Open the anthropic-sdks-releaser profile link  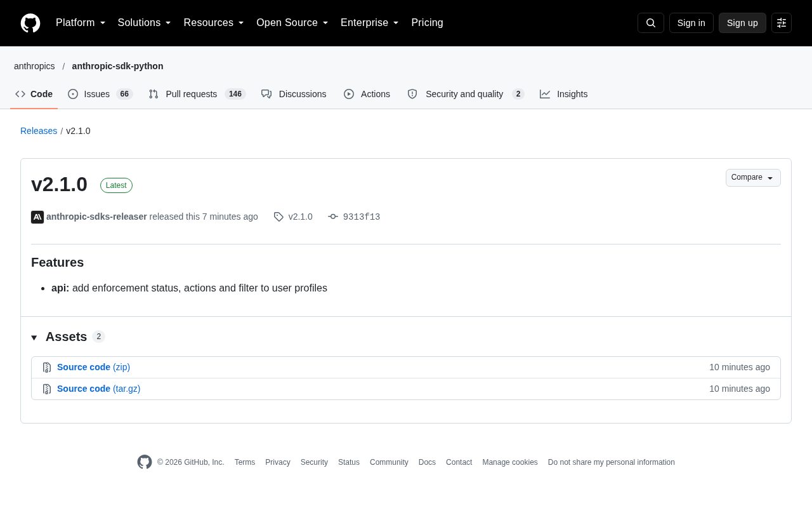96,217
